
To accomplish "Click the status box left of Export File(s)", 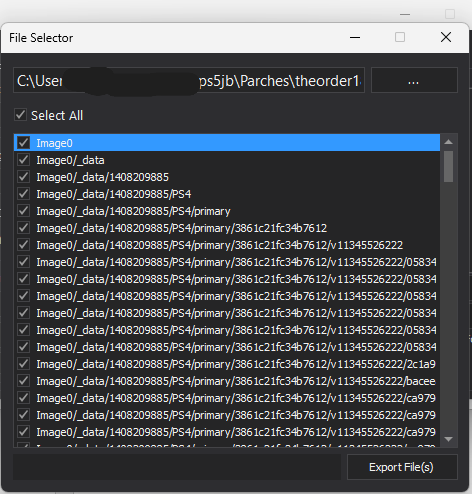I will click(x=177, y=467).
